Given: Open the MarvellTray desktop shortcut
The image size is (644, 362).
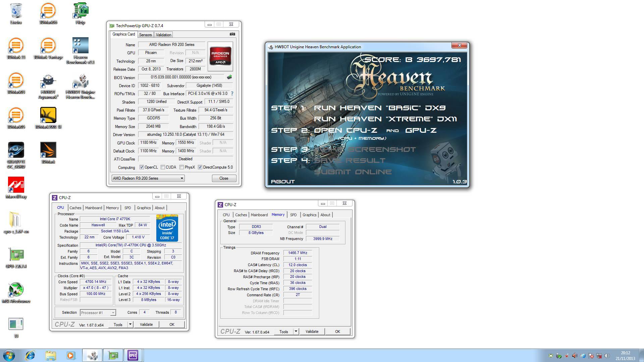Looking at the screenshot, I should click(x=16, y=188).
